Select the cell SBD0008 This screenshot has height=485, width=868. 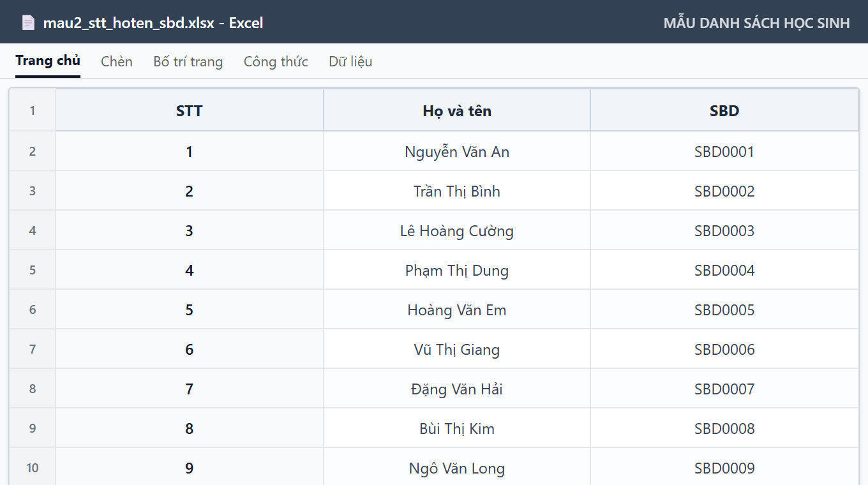click(724, 428)
